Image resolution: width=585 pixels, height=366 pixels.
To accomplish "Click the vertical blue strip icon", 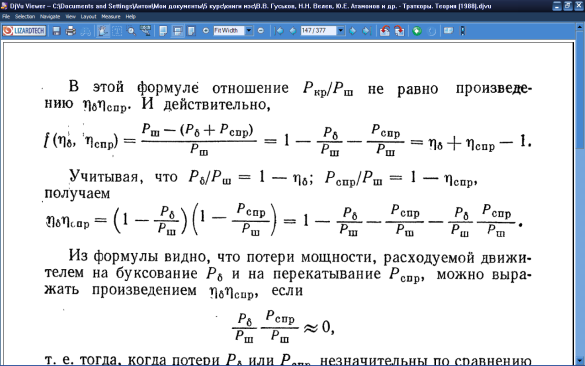I will 463,31.
